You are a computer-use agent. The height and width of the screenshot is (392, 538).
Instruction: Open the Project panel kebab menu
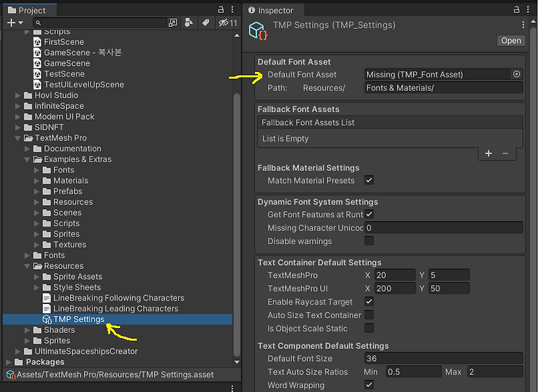(x=232, y=9)
